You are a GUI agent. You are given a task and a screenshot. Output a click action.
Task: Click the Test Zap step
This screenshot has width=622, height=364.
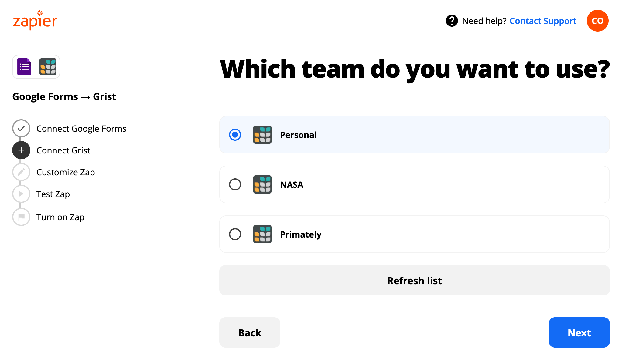[x=52, y=194]
